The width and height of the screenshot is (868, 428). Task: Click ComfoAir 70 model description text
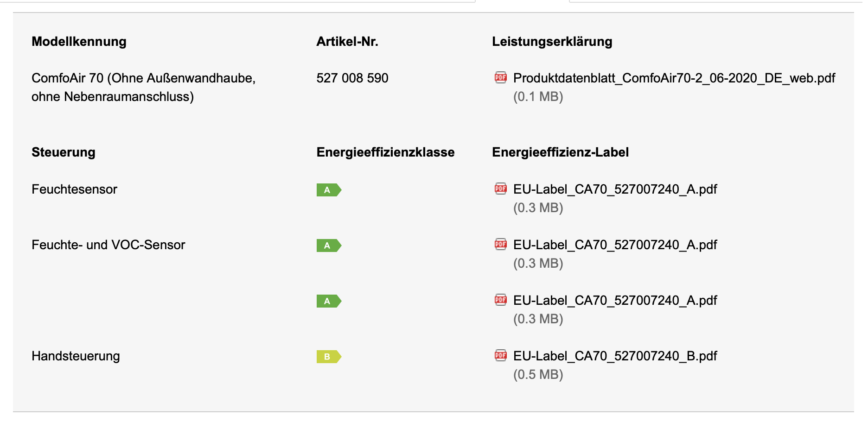[x=143, y=87]
